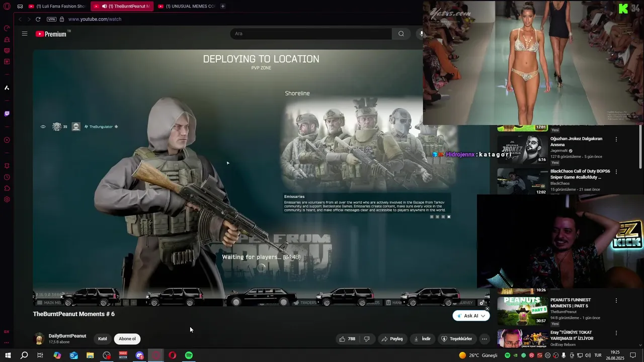This screenshot has width=644, height=362.
Task: Go to YouTube Premium home logo
Action: click(x=51, y=34)
